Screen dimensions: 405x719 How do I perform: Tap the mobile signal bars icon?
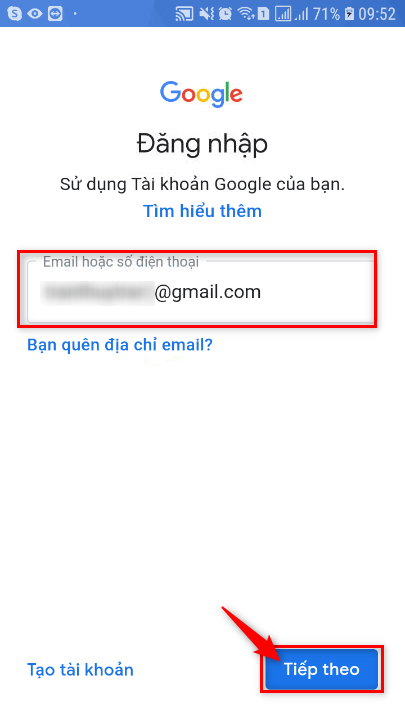pyautogui.click(x=301, y=14)
